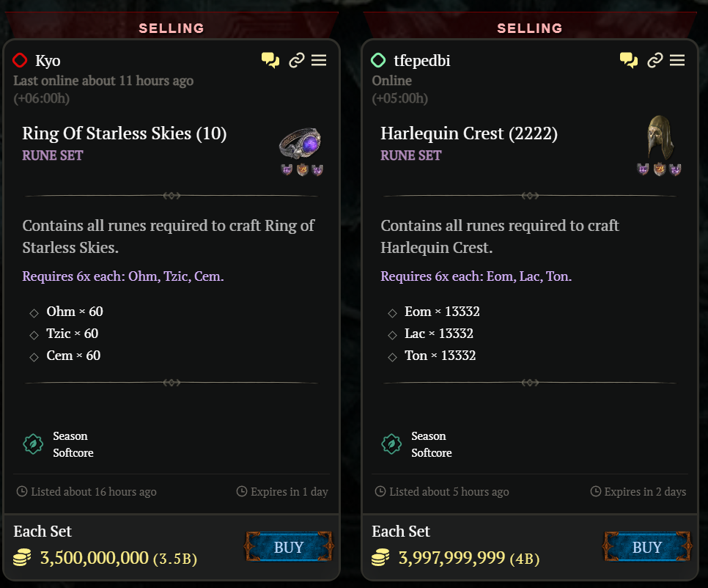Screen dimensions: 708x588
Task: Click tfepedbi's green online status indicator
Action: tap(378, 60)
